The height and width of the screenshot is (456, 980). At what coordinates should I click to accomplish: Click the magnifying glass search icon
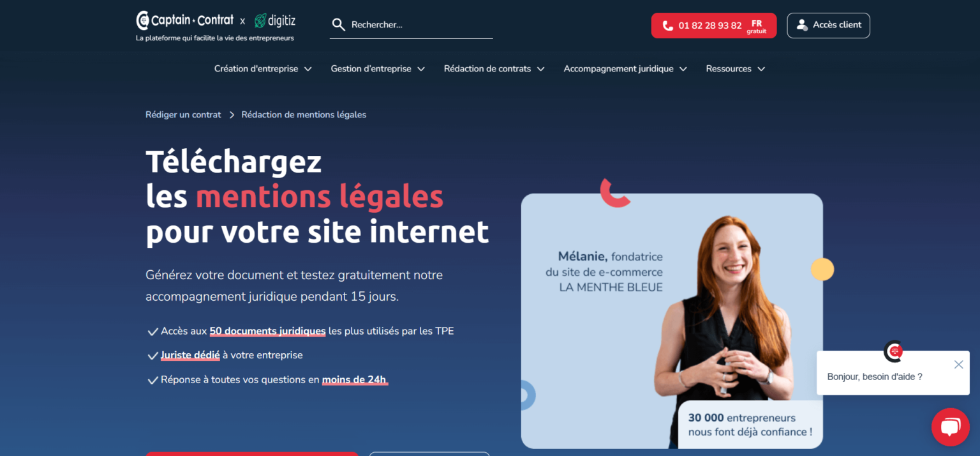point(338,25)
